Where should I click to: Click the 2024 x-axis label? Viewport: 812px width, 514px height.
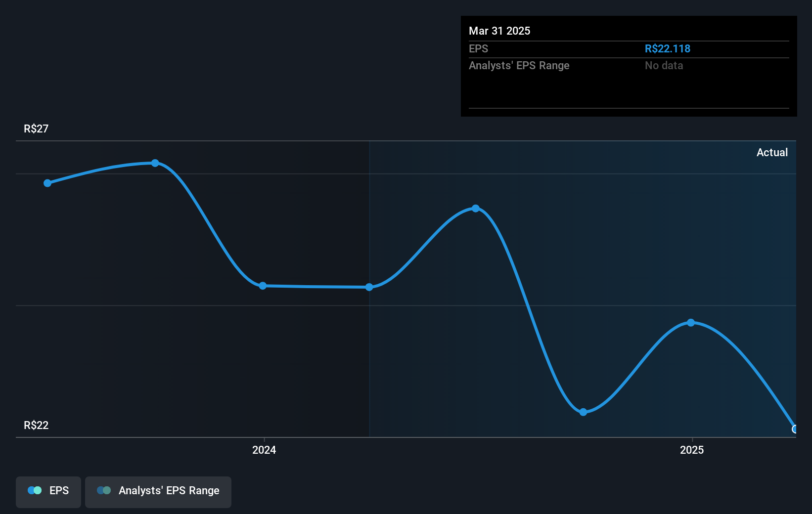coord(264,450)
